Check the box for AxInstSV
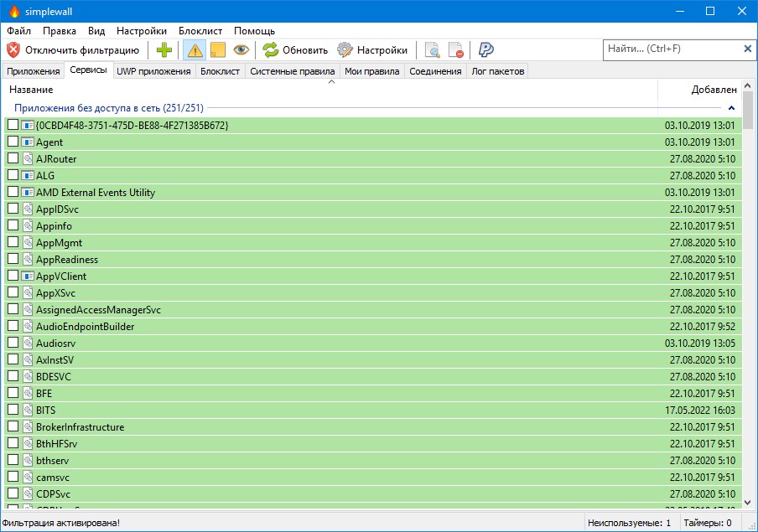 (13, 359)
